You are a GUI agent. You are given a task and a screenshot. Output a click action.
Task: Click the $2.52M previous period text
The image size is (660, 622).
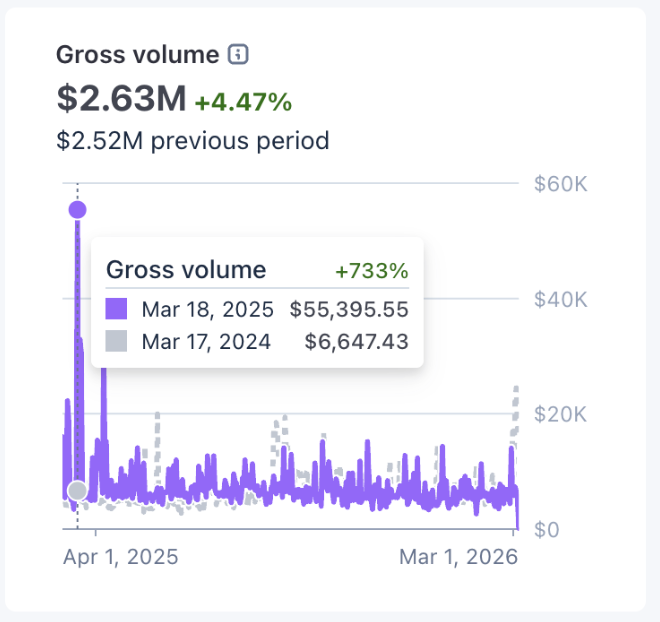192,140
